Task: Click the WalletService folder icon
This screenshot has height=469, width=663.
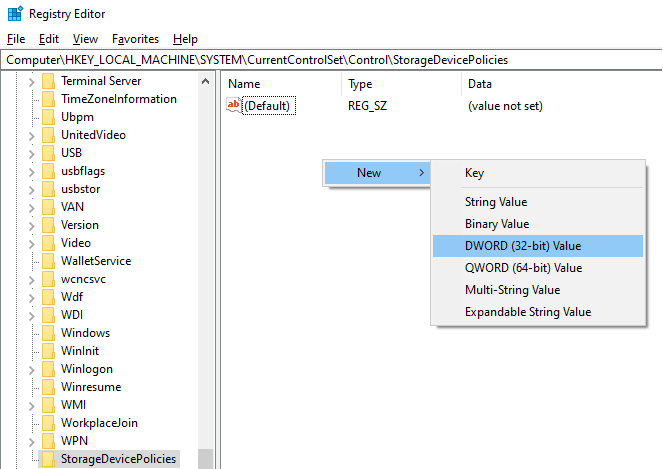Action: pos(48,261)
